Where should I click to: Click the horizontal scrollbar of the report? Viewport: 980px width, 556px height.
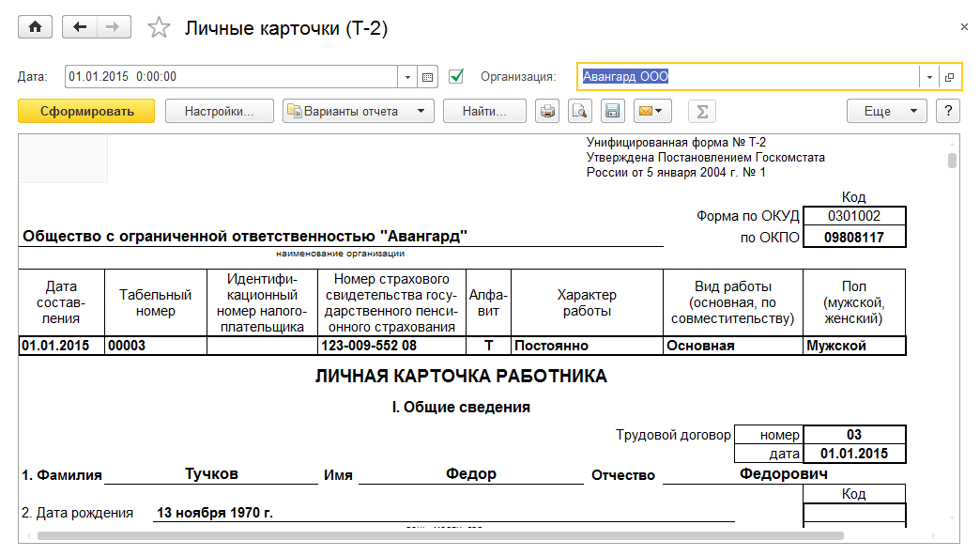click(439, 535)
